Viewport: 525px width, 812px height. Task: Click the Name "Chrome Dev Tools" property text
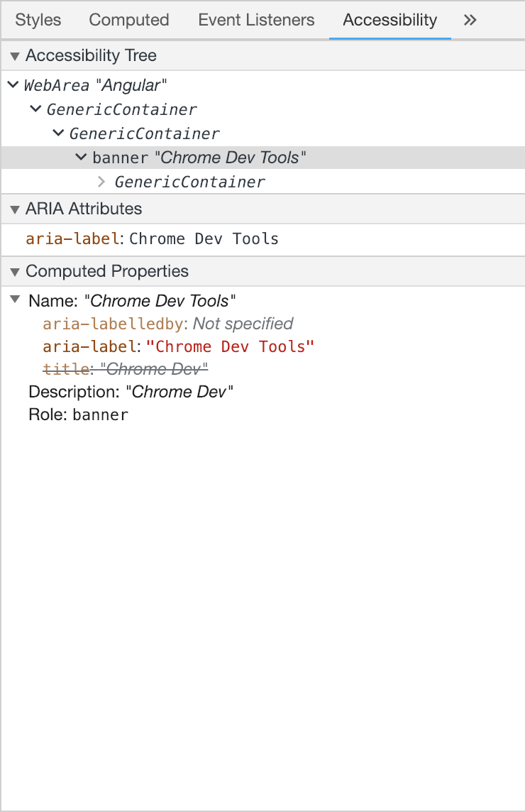[132, 301]
